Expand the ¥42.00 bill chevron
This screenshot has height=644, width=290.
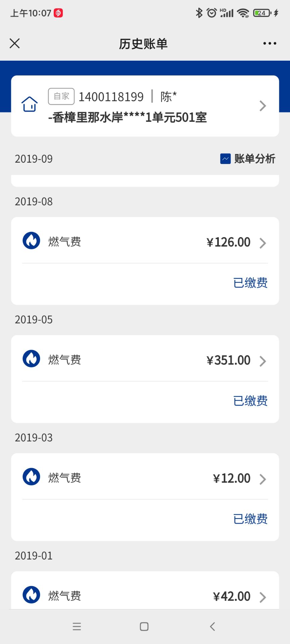263,597
